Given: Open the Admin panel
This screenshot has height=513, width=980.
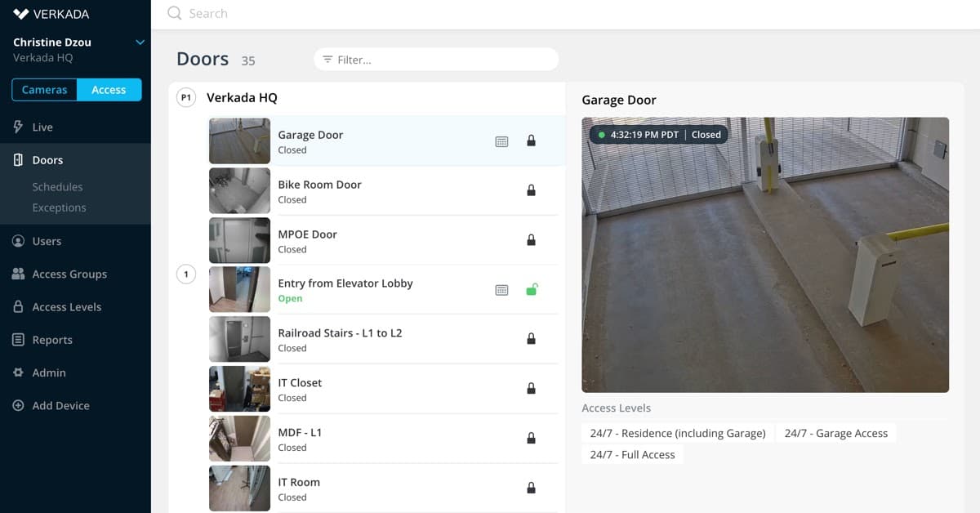Looking at the screenshot, I should click(x=47, y=372).
